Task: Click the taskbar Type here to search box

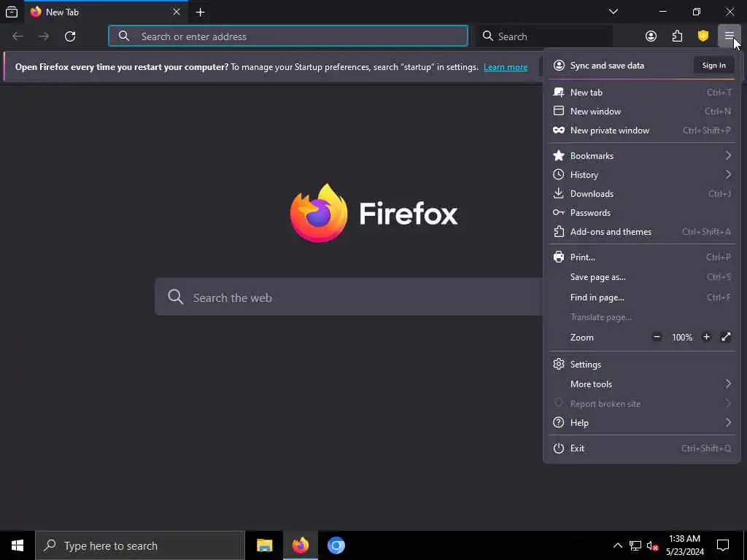Action: (x=140, y=545)
